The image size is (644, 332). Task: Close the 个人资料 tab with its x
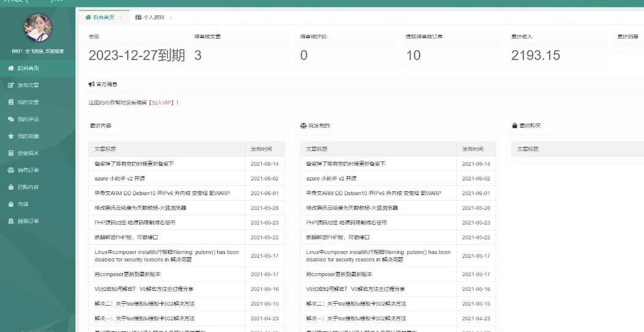pyautogui.click(x=171, y=18)
